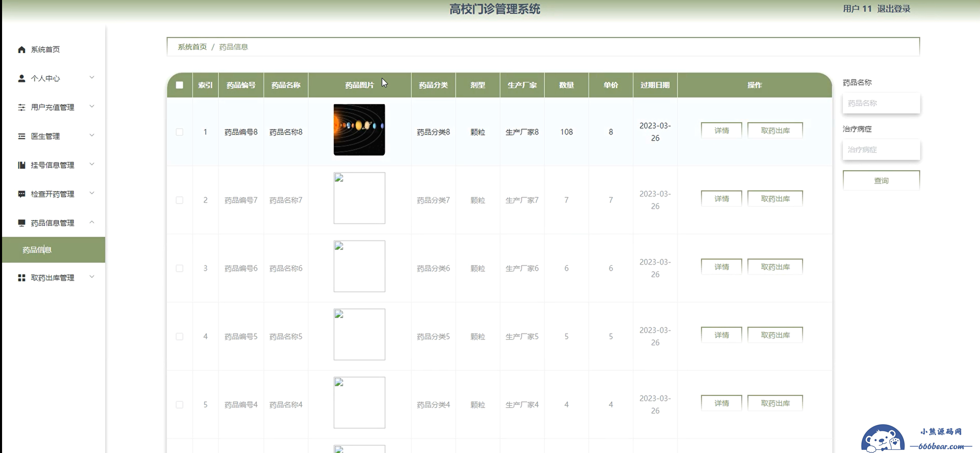
Task: Click the broken image for 药品名称5
Action: (359, 334)
